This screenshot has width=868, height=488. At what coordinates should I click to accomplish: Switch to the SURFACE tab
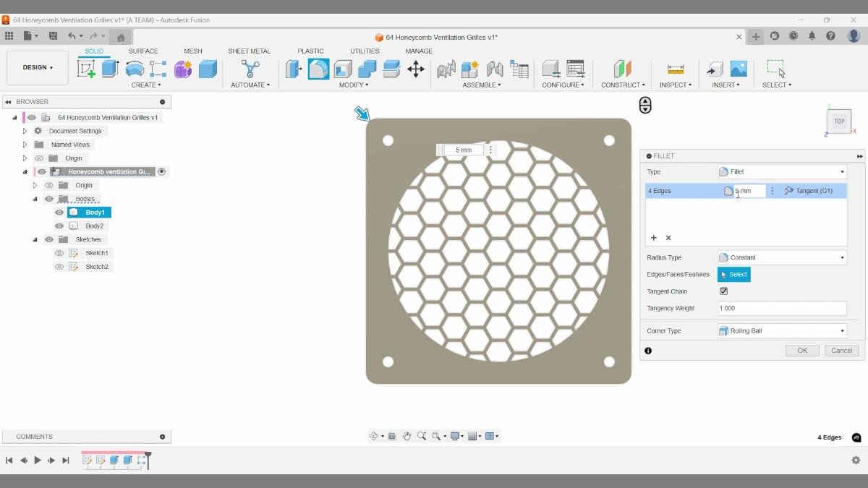143,51
